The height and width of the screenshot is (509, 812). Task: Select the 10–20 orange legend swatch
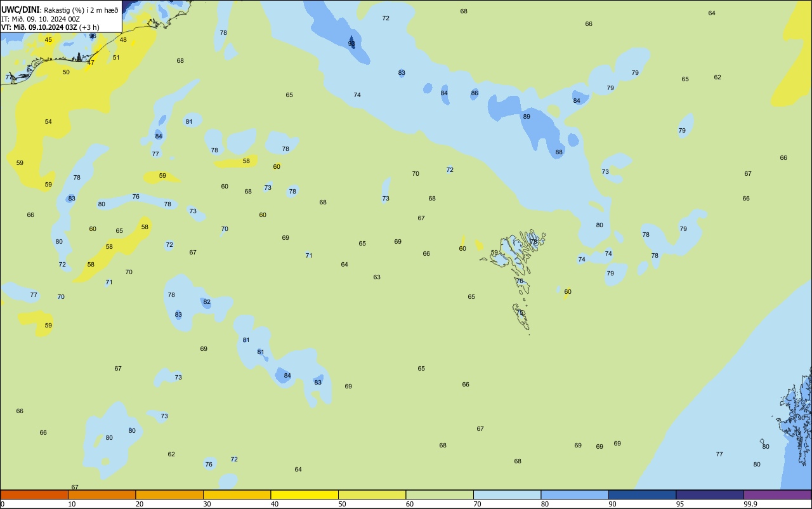tap(101, 494)
